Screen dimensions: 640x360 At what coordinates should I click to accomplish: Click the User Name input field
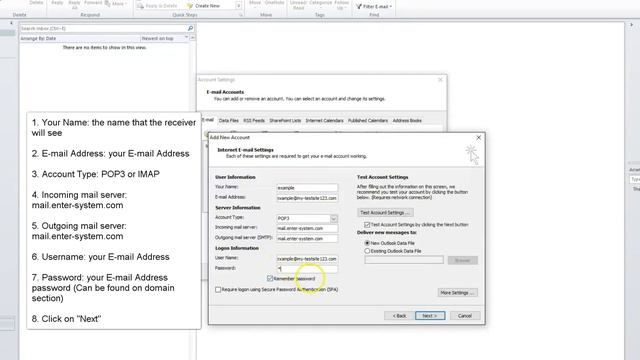point(307,259)
